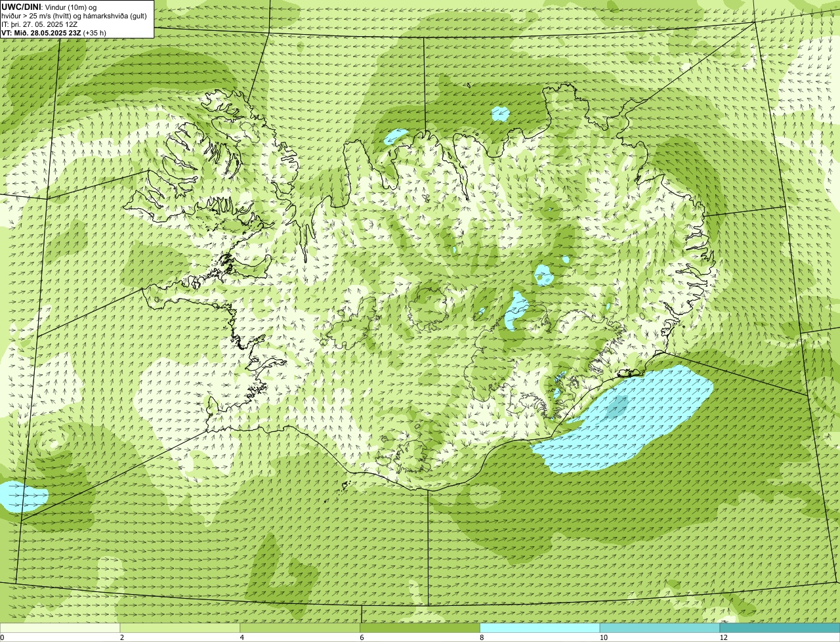Click the "hviður > 25 m/s (hvítt)" description line
The width and height of the screenshot is (840, 642).
75,15
